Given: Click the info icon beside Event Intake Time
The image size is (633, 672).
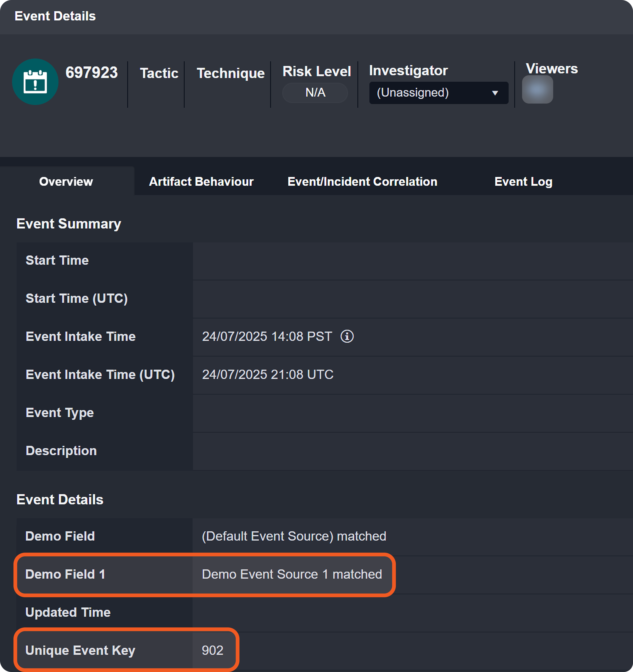Looking at the screenshot, I should [x=347, y=336].
